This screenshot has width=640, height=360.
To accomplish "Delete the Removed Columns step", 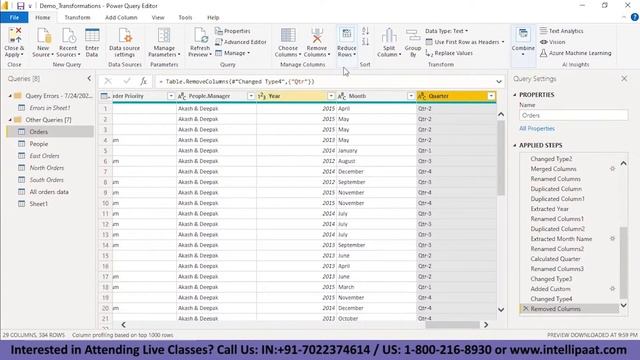I will tap(526, 309).
